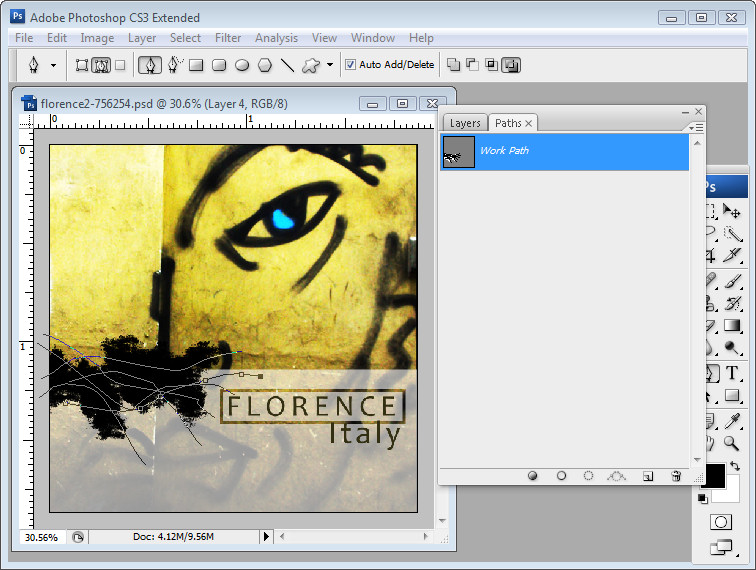Image resolution: width=756 pixels, height=570 pixels.
Task: Select the Gradient tool
Action: 732,326
